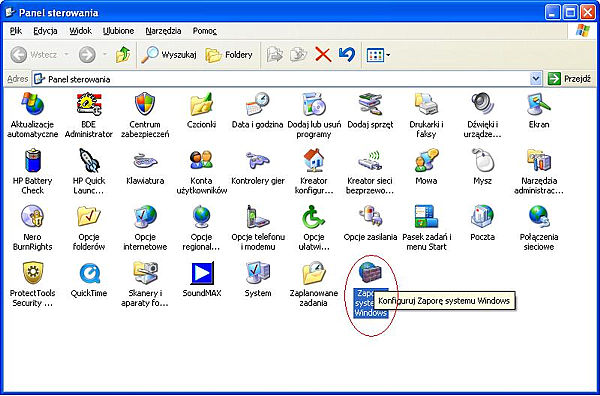Select the BDE Administrator icon
This screenshot has width=600, height=396.
tap(89, 104)
